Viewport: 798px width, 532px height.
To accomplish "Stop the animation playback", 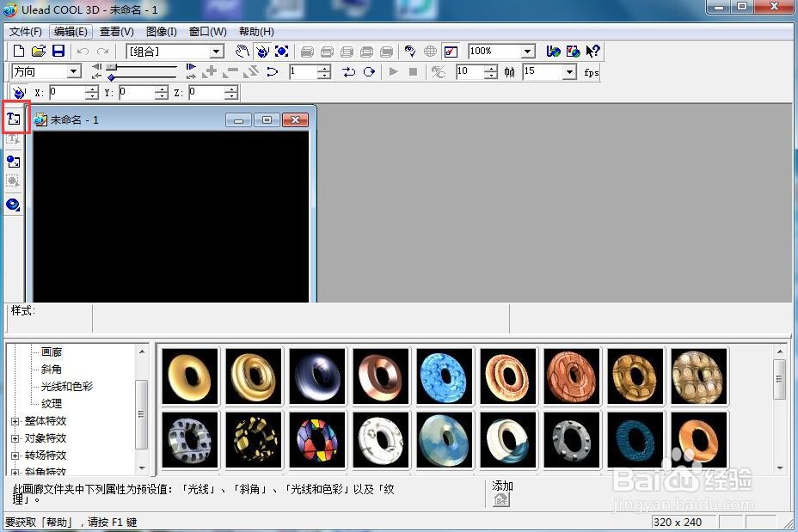I will coord(414,71).
